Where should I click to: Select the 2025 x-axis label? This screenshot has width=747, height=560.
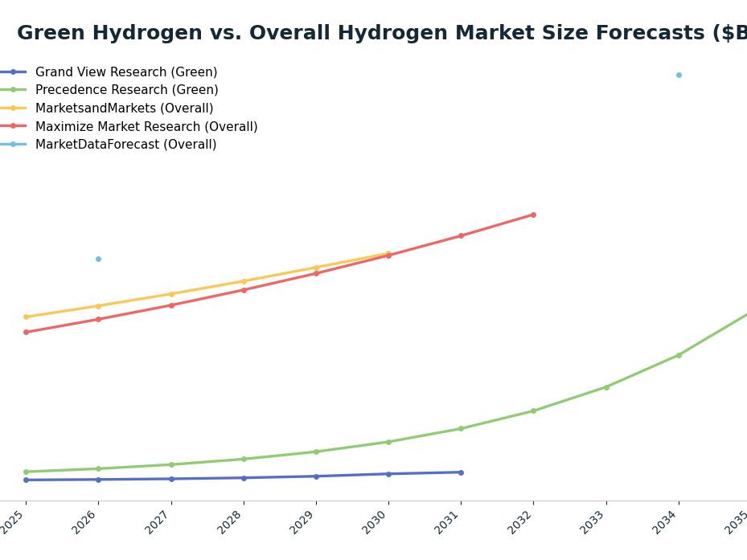(x=12, y=522)
